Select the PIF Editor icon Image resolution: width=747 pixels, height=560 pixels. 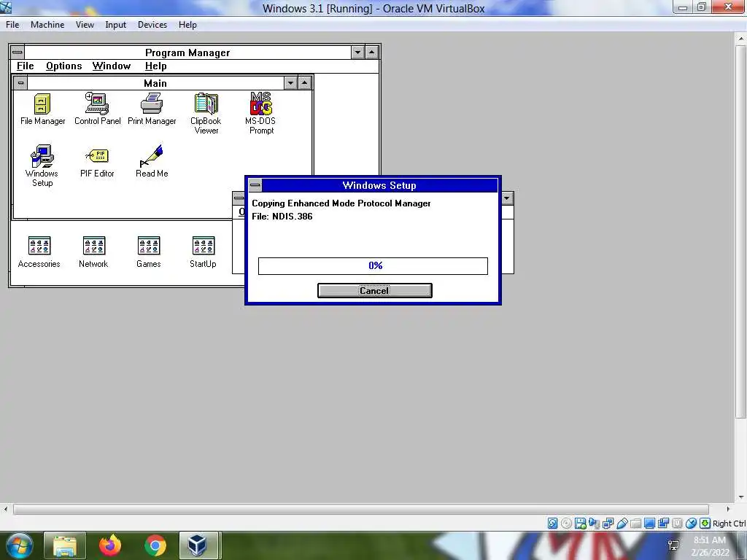[x=97, y=163]
